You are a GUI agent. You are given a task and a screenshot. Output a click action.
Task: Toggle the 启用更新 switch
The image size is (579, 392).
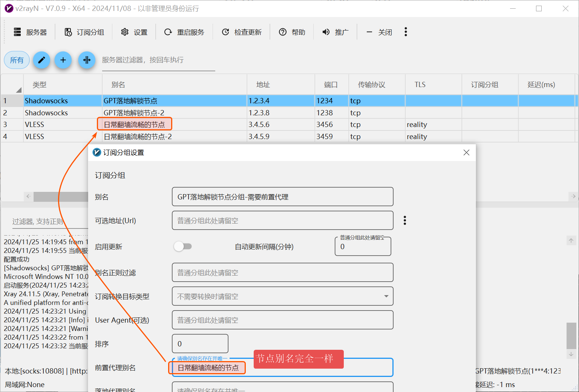pyautogui.click(x=183, y=247)
